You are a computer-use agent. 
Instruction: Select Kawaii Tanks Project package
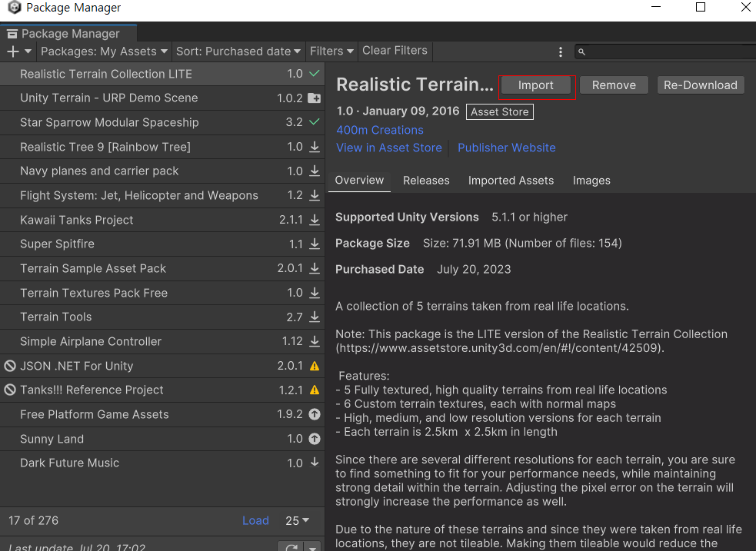coord(162,220)
